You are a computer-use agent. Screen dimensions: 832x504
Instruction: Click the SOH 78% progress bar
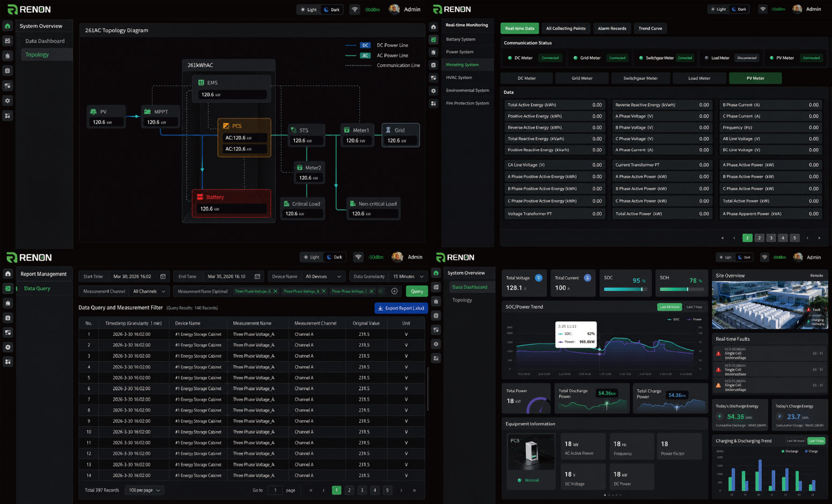681,289
